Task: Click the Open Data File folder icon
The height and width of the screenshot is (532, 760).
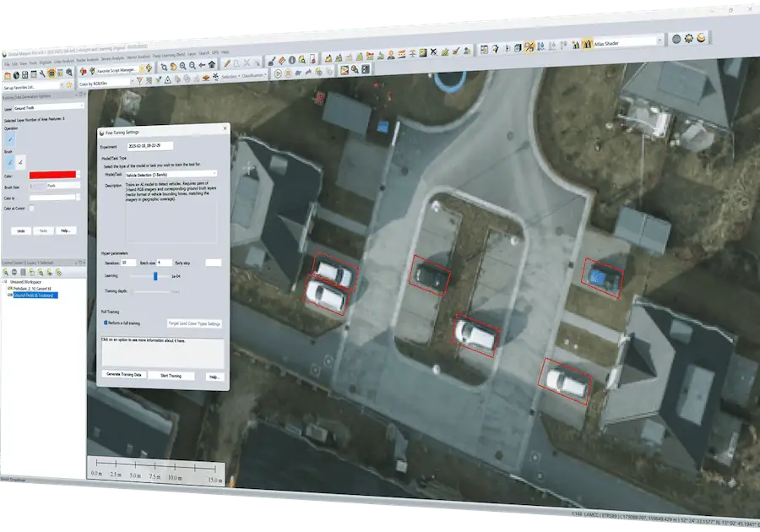Action: (8, 76)
